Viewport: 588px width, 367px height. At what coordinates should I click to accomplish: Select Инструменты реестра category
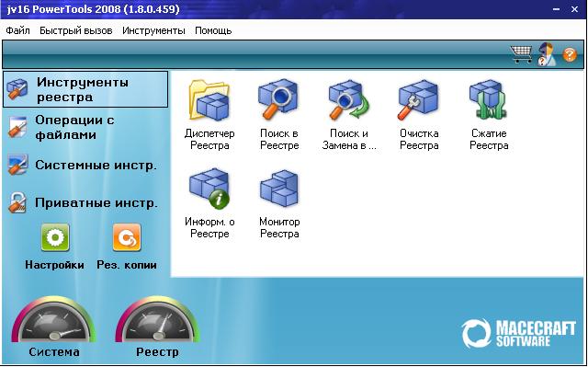click(85, 89)
